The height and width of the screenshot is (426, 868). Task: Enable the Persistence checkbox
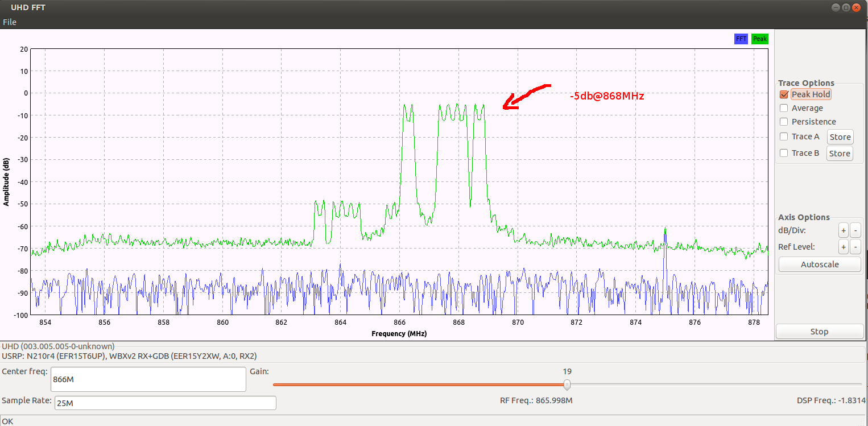[784, 122]
